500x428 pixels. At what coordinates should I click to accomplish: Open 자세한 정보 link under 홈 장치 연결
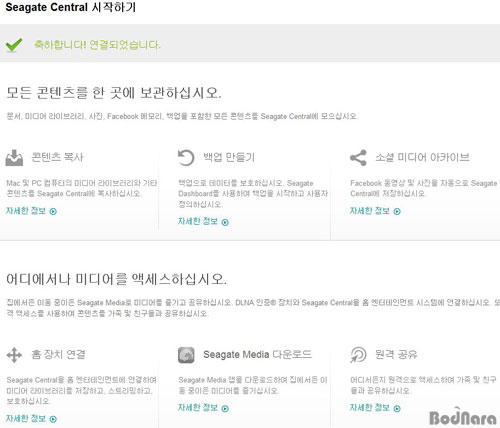[x=26, y=418]
